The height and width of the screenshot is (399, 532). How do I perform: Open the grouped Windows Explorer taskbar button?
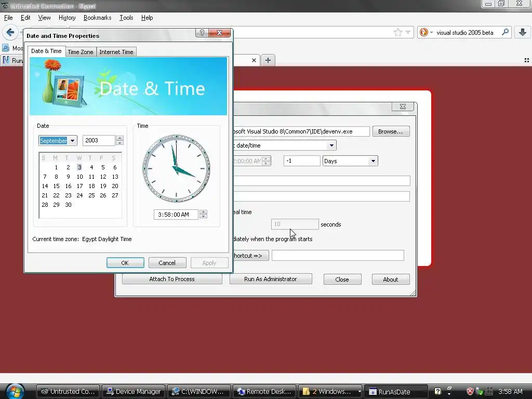(330, 392)
